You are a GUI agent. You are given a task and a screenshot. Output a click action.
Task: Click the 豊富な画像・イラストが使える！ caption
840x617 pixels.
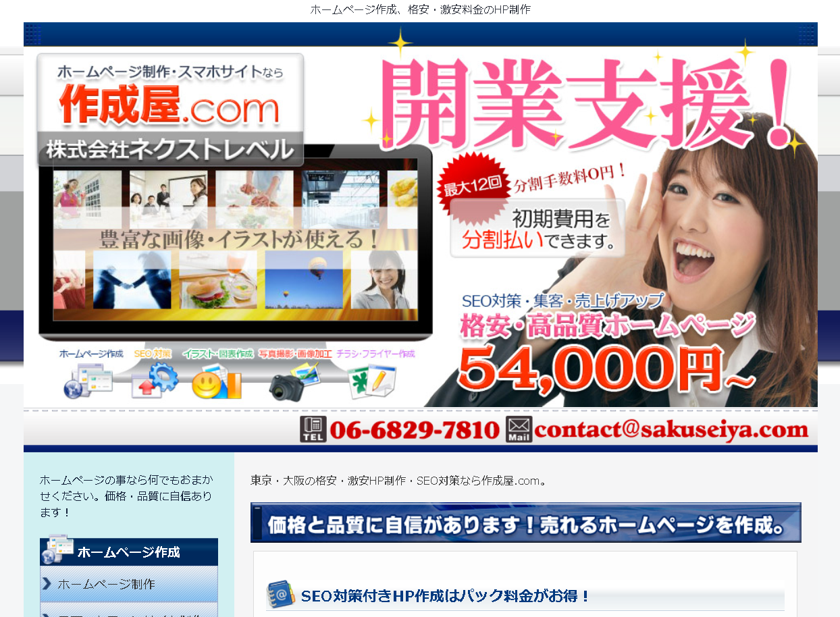click(240, 239)
